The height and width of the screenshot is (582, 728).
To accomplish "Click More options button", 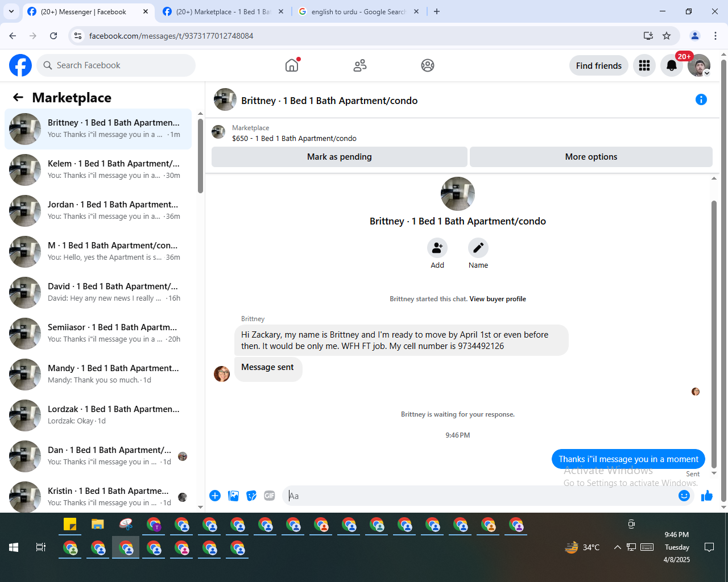I will tap(591, 157).
